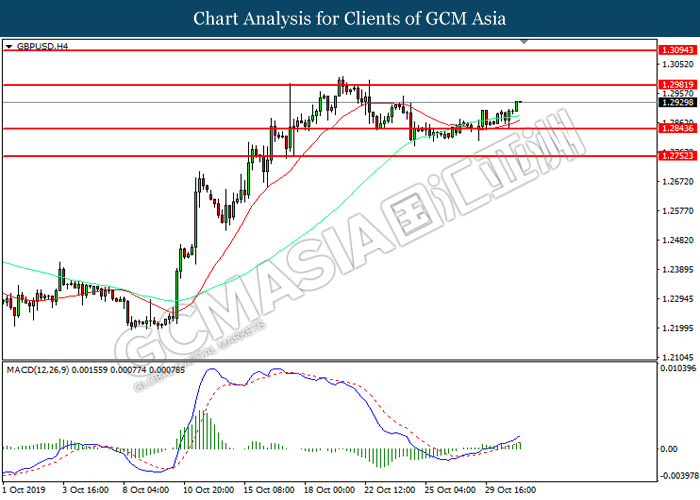
Task: Click the 3 Oct 16:00 time label
Action: point(85,490)
